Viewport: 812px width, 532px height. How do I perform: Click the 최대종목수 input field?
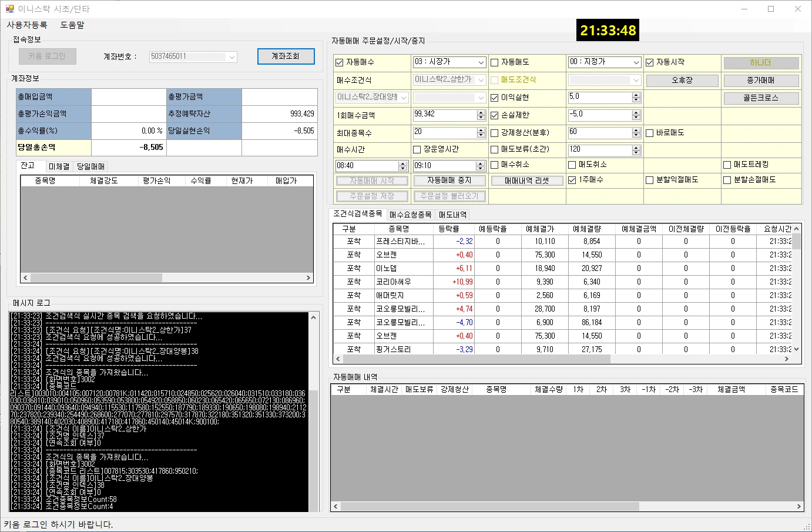pos(445,132)
